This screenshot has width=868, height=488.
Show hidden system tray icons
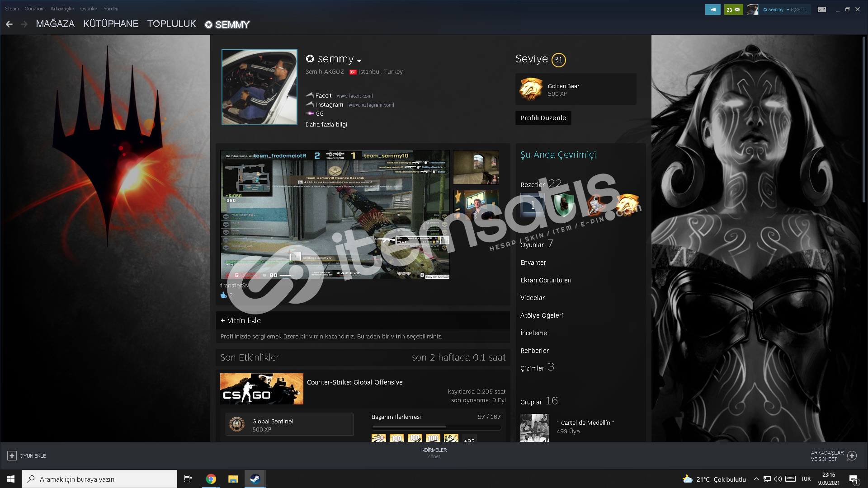(756, 479)
